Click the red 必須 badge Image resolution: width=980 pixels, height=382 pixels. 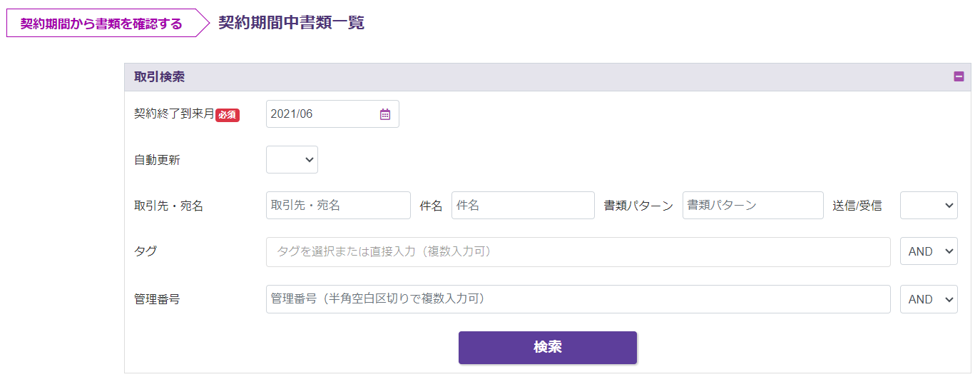pyautogui.click(x=228, y=115)
